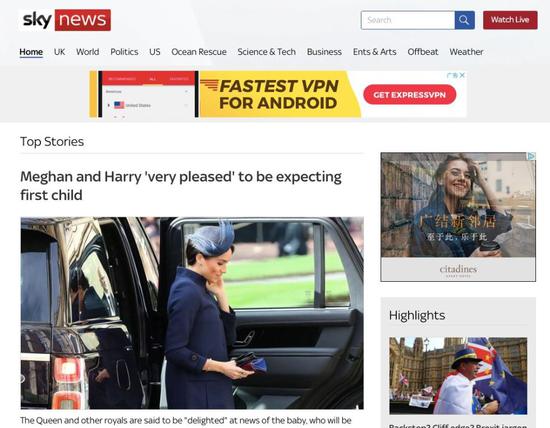Viewport: 550px width, 428px height.
Task: View the Weather section
Action: click(466, 52)
